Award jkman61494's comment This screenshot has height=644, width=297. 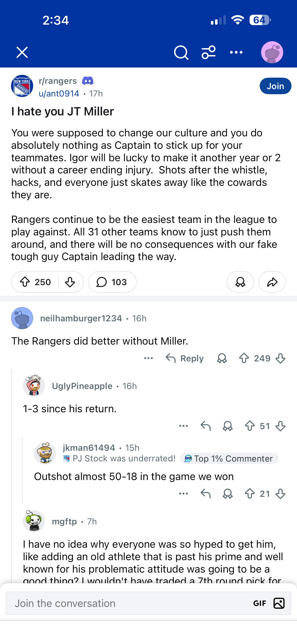227,494
